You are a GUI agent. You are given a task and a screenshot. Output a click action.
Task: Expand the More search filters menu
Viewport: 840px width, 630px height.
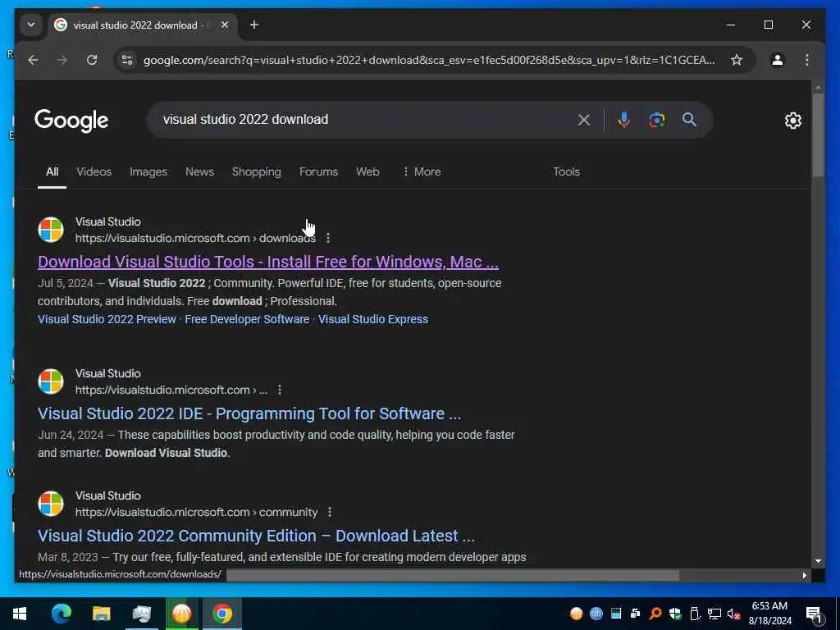click(x=422, y=172)
